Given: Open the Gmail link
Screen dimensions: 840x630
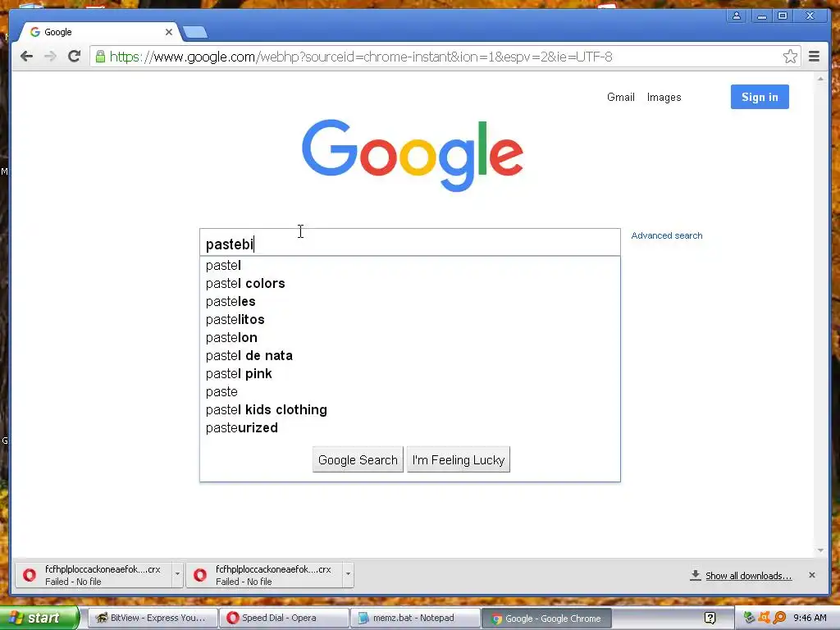Looking at the screenshot, I should click(x=620, y=97).
